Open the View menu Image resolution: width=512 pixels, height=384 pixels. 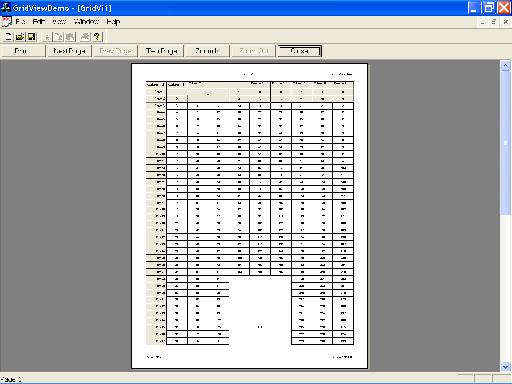59,22
